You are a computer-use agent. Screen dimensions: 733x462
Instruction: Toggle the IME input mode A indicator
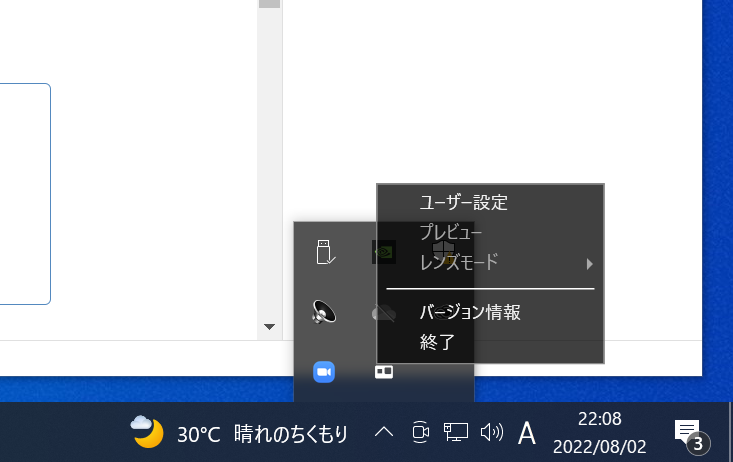point(527,433)
